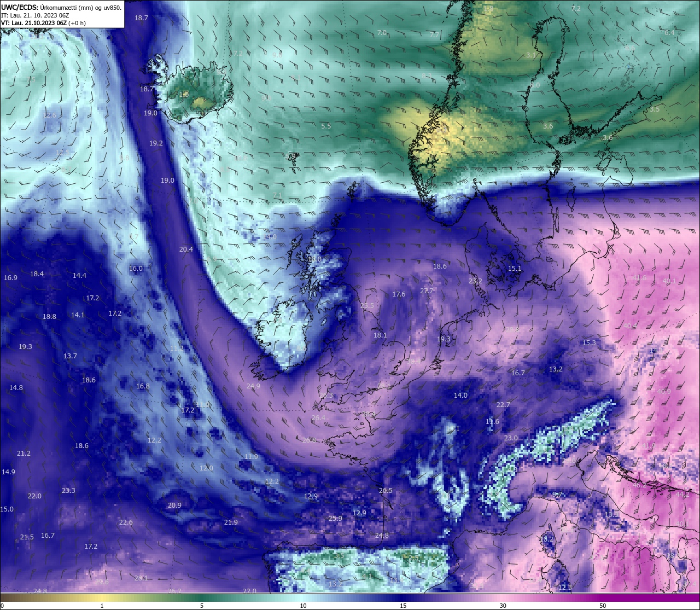Click the 'IT: Lau. 21. 10. 2023 06Z' line
This screenshot has width=700, height=610.
click(35, 15)
